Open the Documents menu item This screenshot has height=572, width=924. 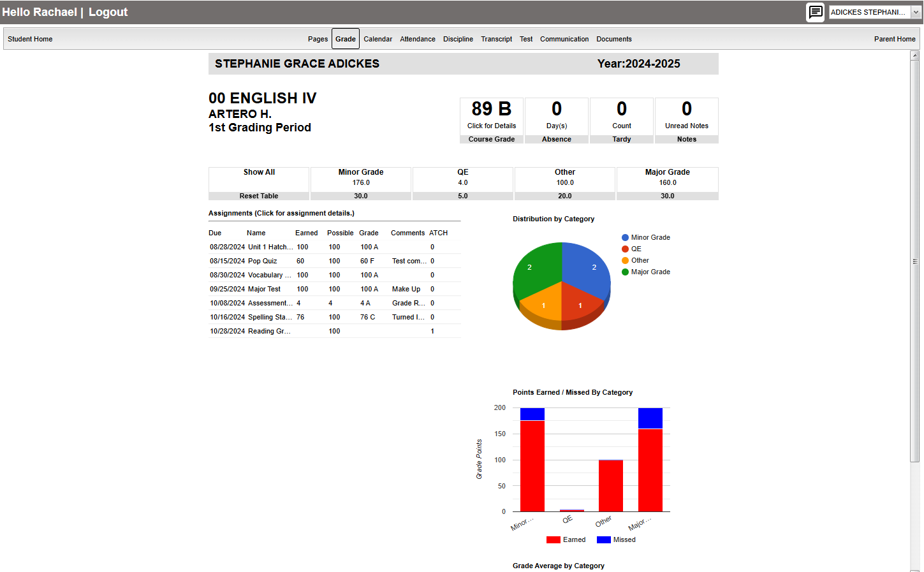pos(614,39)
